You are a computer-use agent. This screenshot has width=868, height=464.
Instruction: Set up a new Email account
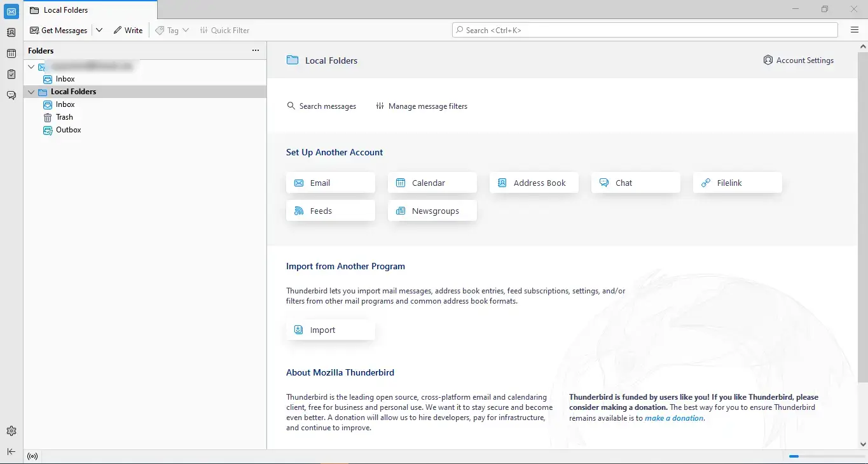pyautogui.click(x=331, y=183)
